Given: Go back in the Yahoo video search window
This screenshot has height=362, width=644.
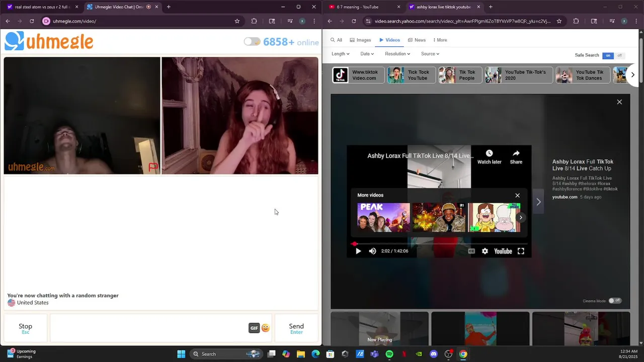Looking at the screenshot, I should (330, 21).
